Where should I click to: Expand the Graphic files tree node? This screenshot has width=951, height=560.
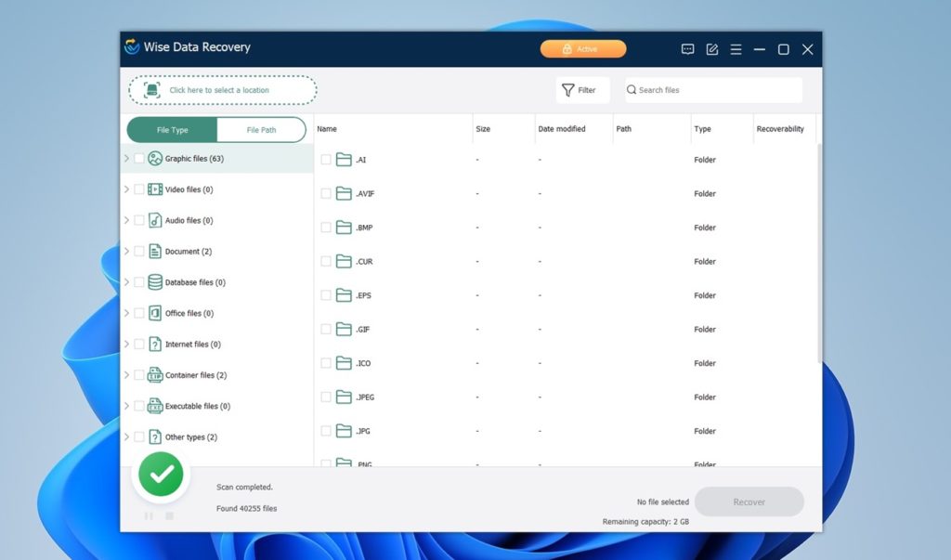(x=126, y=159)
